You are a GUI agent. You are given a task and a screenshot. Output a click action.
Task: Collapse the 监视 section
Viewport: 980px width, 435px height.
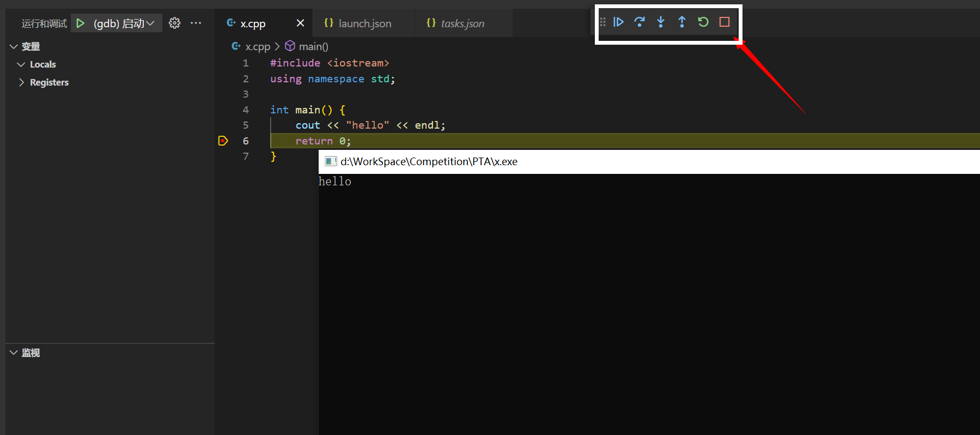coord(14,353)
